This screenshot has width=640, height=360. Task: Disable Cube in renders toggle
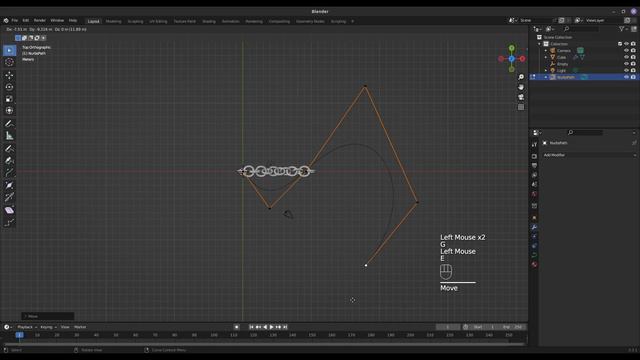tap(633, 57)
